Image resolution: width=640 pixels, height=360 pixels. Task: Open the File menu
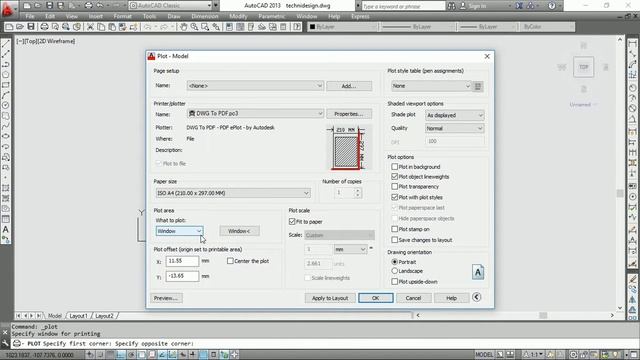point(30,16)
